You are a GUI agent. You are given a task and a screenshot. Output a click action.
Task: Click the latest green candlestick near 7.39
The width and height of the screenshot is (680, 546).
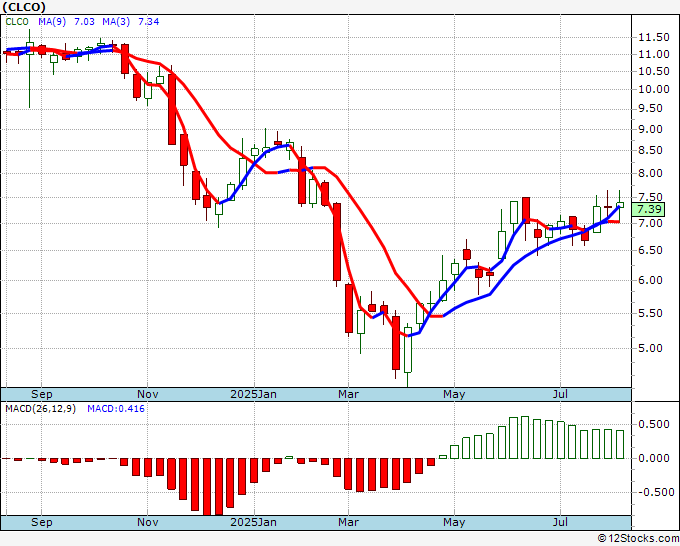tap(620, 205)
